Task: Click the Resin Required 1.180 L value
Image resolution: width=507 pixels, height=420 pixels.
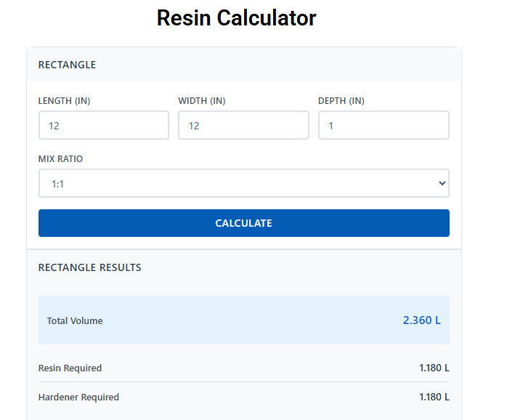Action: (x=434, y=368)
